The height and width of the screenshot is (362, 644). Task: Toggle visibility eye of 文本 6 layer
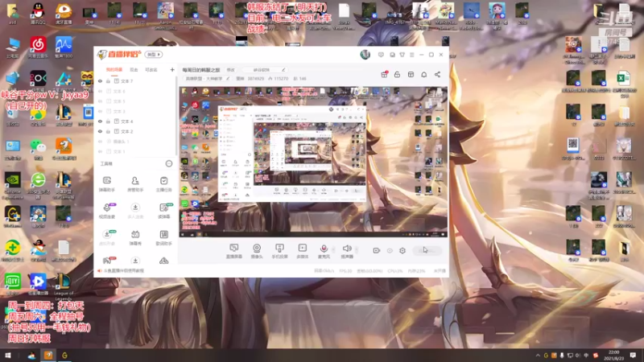click(x=100, y=91)
